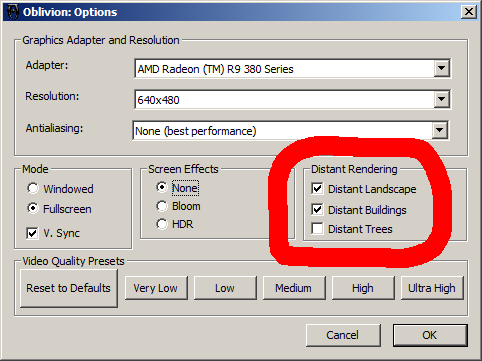Image resolution: width=482 pixels, height=361 pixels.
Task: Click the Cancel button
Action: click(343, 335)
